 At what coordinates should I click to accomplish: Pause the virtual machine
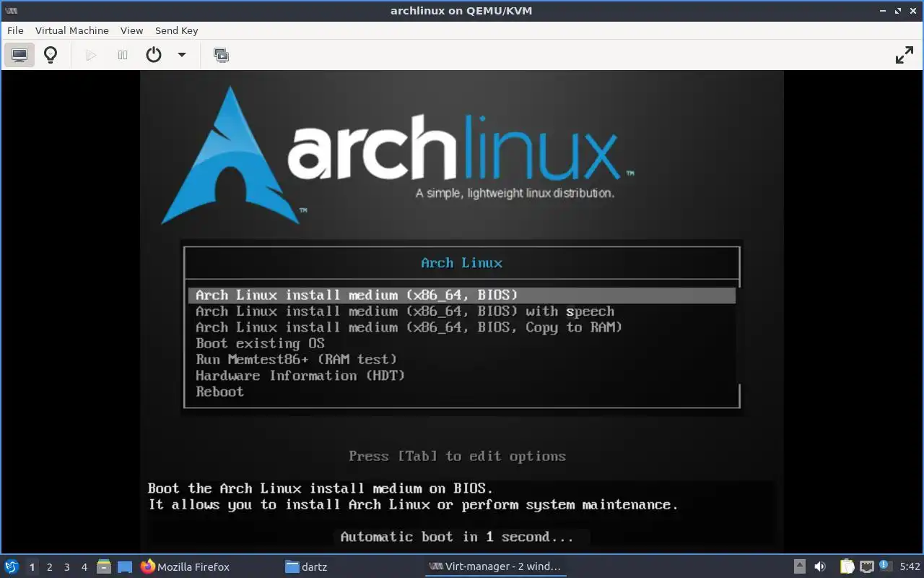123,55
